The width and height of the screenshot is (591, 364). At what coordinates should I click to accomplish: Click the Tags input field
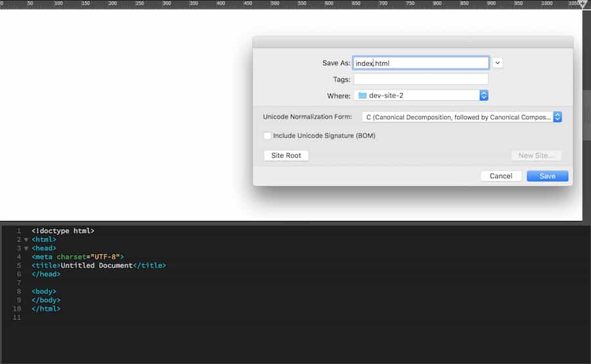420,79
